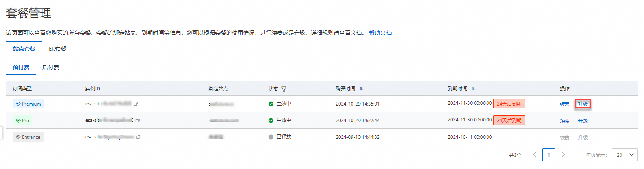Viewport: 644px width, 169px height.
Task: Click 续费 for the Pro plan
Action: (x=565, y=121)
